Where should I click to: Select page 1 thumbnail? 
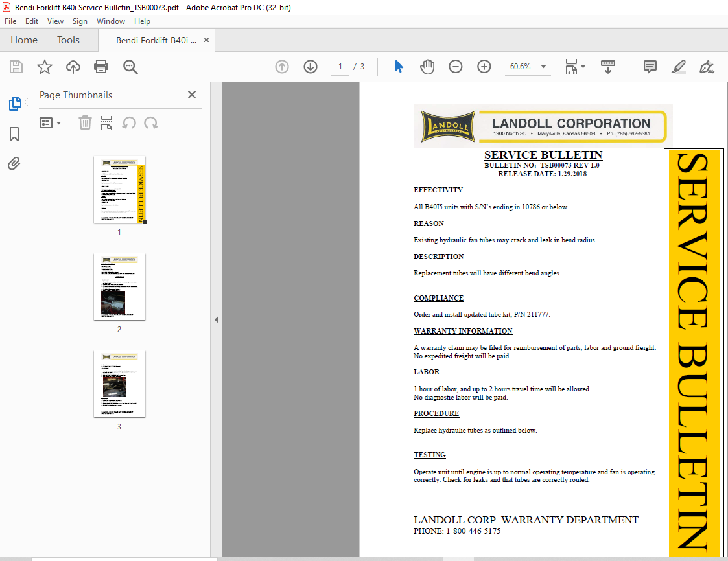coord(120,190)
